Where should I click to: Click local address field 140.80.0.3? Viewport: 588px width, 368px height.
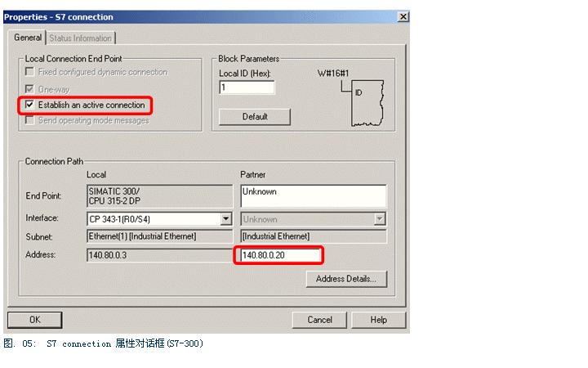[160, 255]
